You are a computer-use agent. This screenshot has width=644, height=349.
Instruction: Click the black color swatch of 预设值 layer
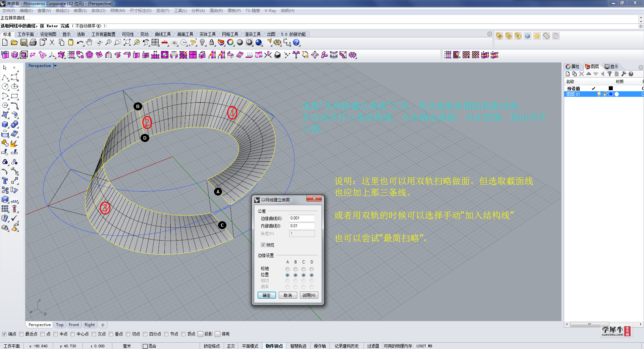[x=610, y=88]
